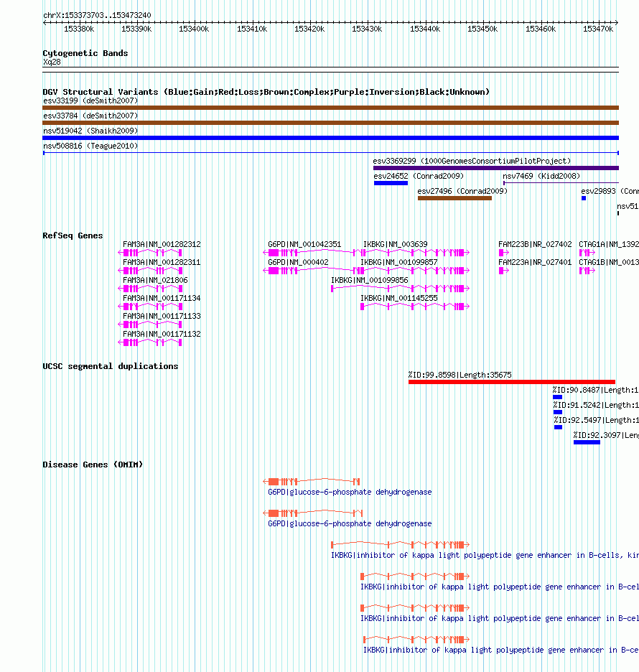This screenshot has width=639, height=672.
Task: Select the UCSC segmental duplications track title
Action: click(x=110, y=366)
